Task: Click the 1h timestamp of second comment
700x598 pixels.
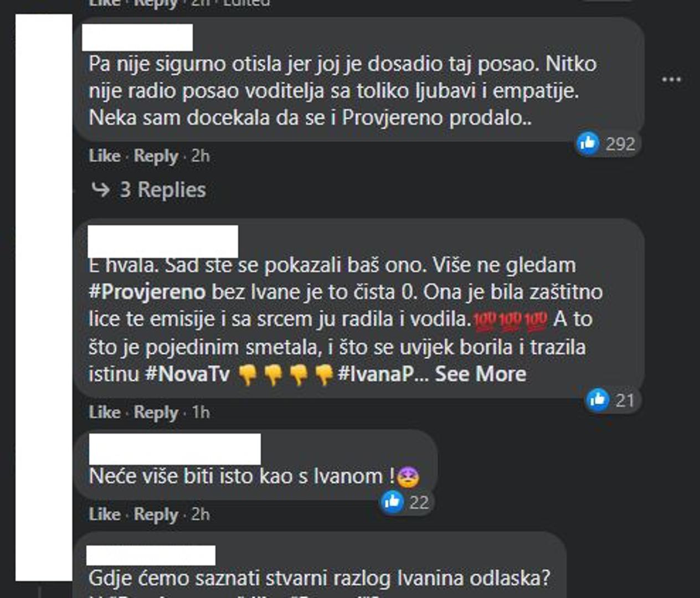Action: click(x=200, y=412)
